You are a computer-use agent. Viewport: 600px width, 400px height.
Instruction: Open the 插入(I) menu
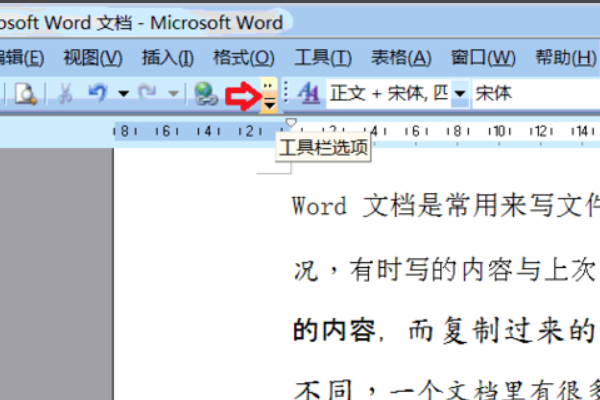(168, 58)
